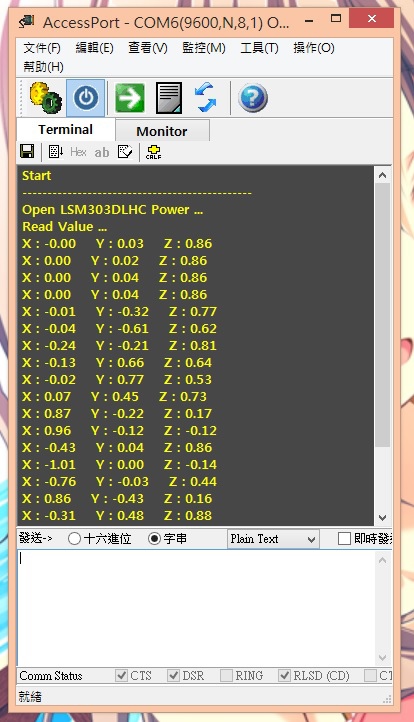Open the 監控(M) menu

click(204, 47)
